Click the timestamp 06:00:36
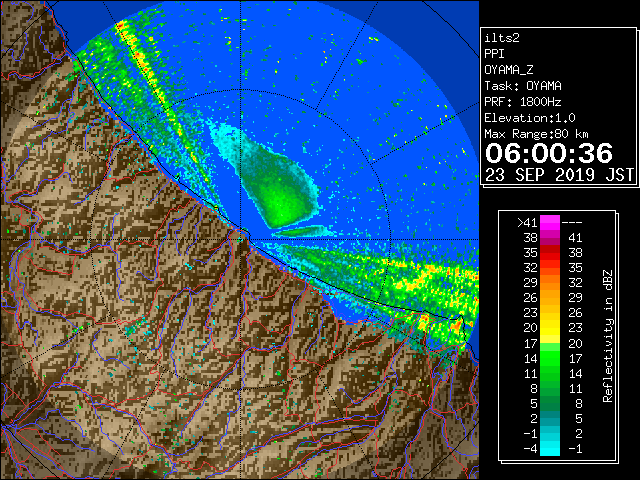This screenshot has height=480, width=640. click(549, 153)
